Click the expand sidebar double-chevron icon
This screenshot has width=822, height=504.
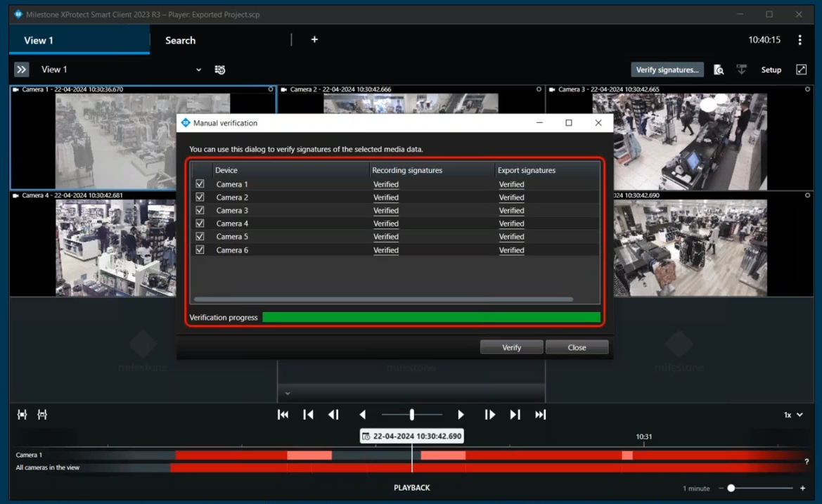pyautogui.click(x=22, y=70)
